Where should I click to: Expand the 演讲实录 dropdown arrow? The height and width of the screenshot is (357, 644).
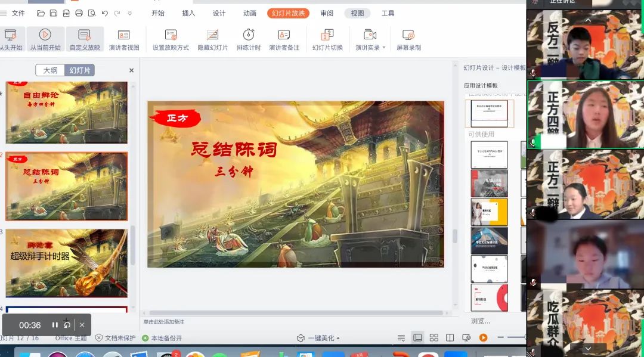click(384, 48)
